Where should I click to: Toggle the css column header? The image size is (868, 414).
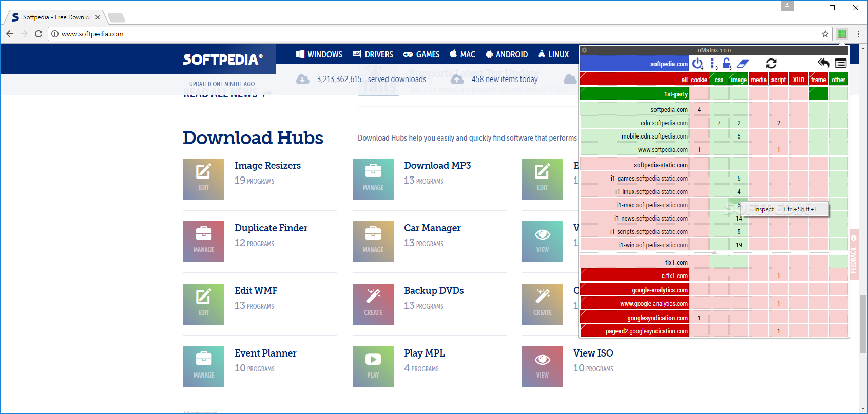coord(719,80)
